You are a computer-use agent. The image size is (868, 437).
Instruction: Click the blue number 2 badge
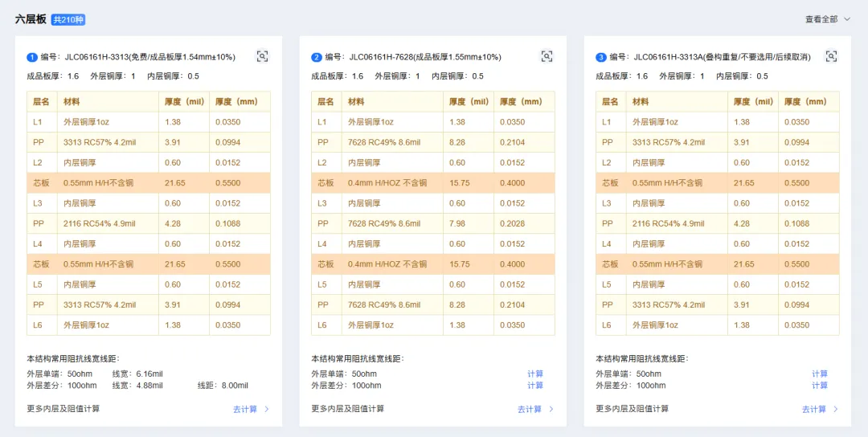317,57
